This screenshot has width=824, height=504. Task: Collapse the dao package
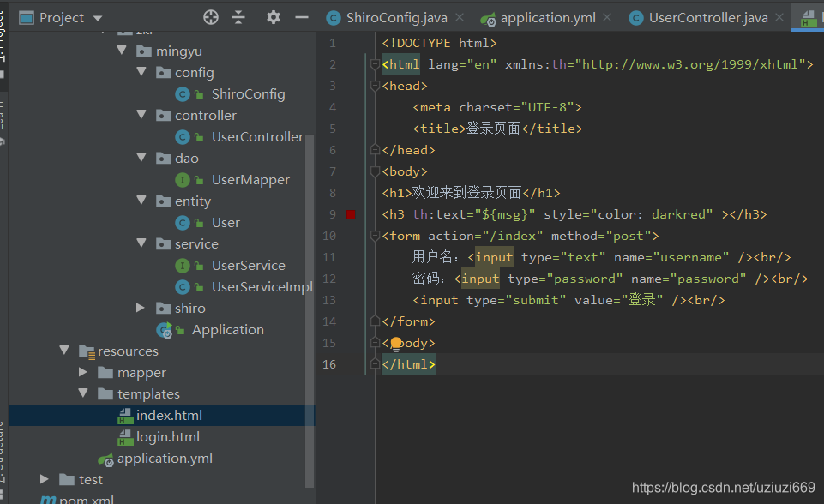[x=141, y=157]
